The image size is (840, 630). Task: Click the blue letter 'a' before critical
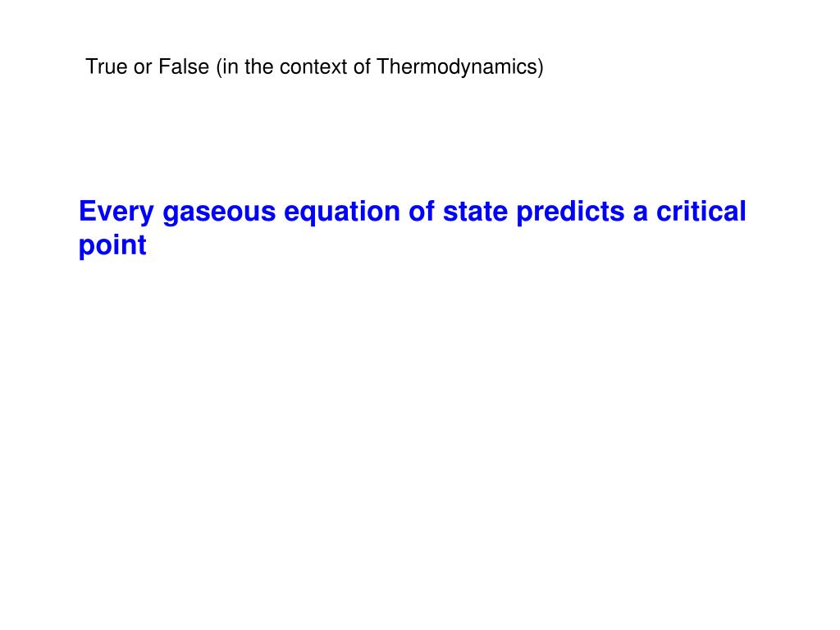pos(640,213)
